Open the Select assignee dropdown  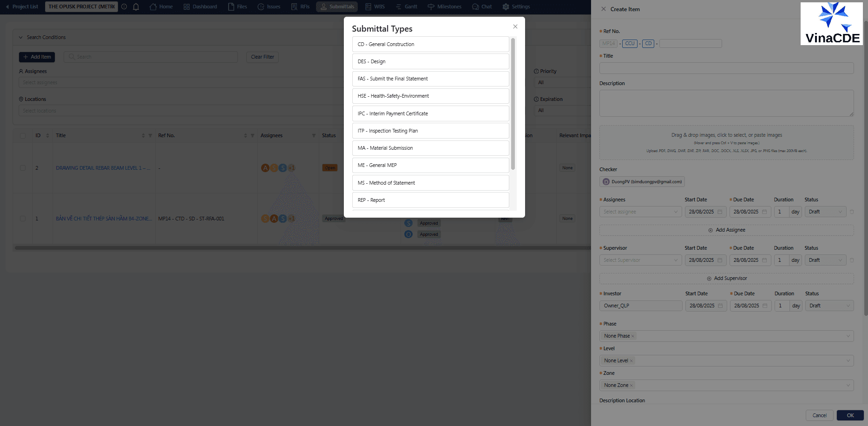pyautogui.click(x=640, y=212)
